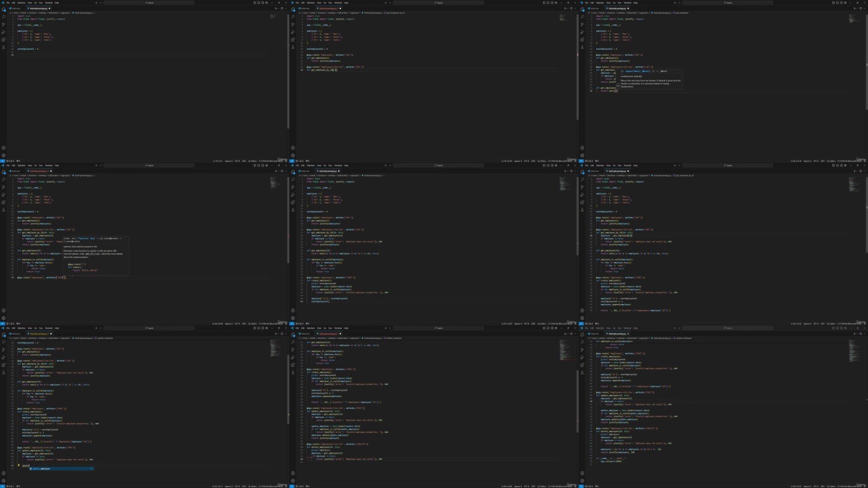Viewport: 868px width, 488px height.
Task: Open Search view in the app.run window
Action: tap(582, 342)
